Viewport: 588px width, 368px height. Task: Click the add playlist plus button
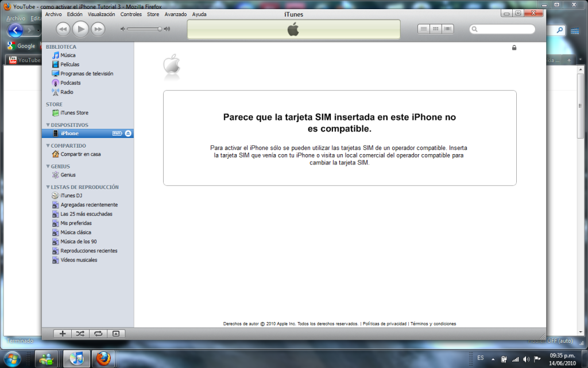pyautogui.click(x=63, y=333)
